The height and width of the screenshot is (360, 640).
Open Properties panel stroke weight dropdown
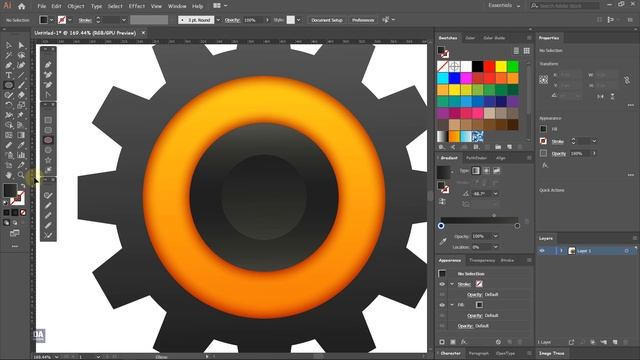(x=594, y=141)
